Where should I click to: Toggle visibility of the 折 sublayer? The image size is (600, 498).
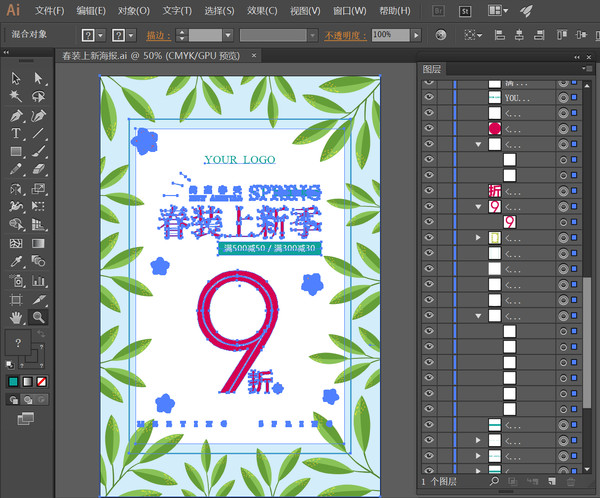429,190
